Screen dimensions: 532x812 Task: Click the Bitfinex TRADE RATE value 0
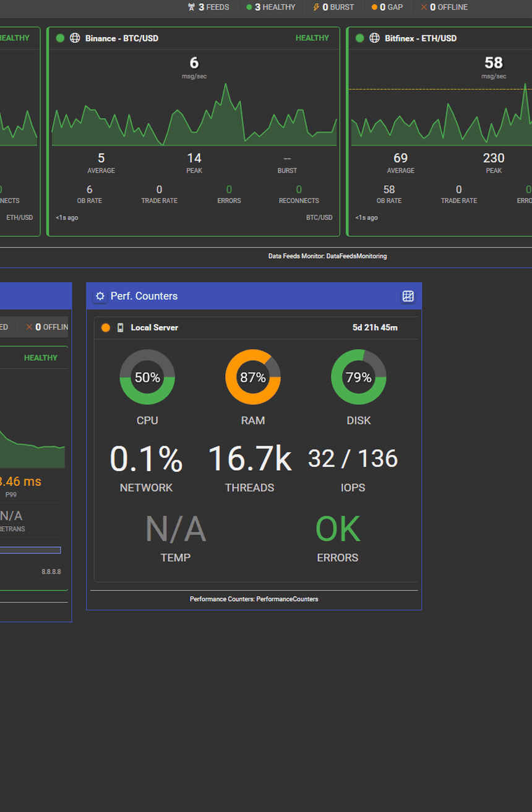(459, 189)
